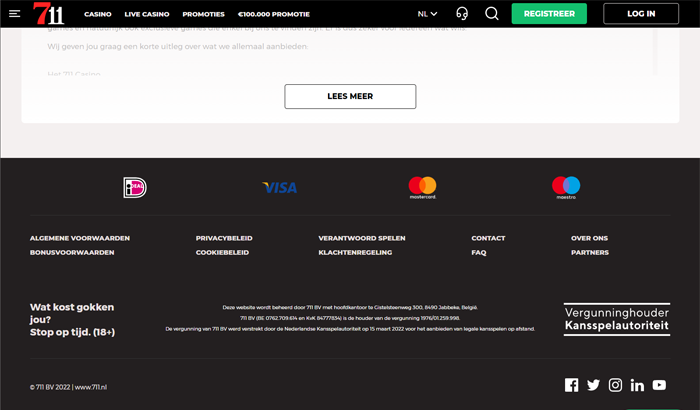Screen dimensions: 700x410
Task: Click the license text mentioning 15 maart 2022
Action: pos(350,329)
